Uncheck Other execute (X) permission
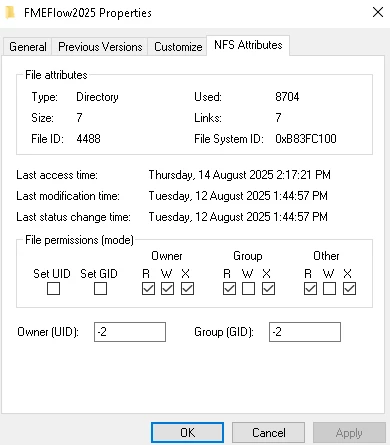 coord(349,289)
